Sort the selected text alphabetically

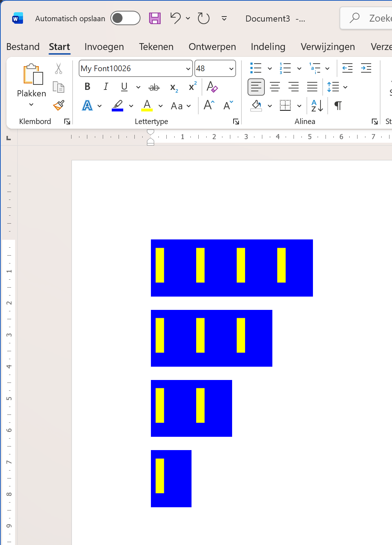point(317,106)
